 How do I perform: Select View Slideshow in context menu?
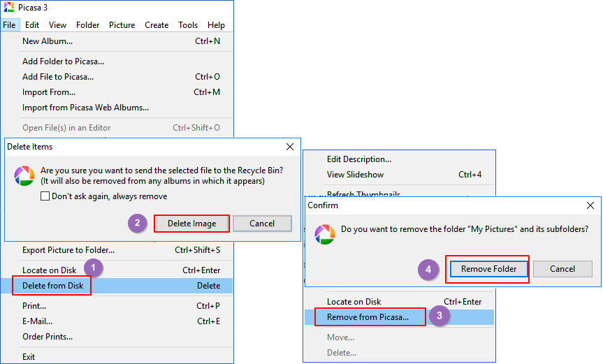[355, 175]
